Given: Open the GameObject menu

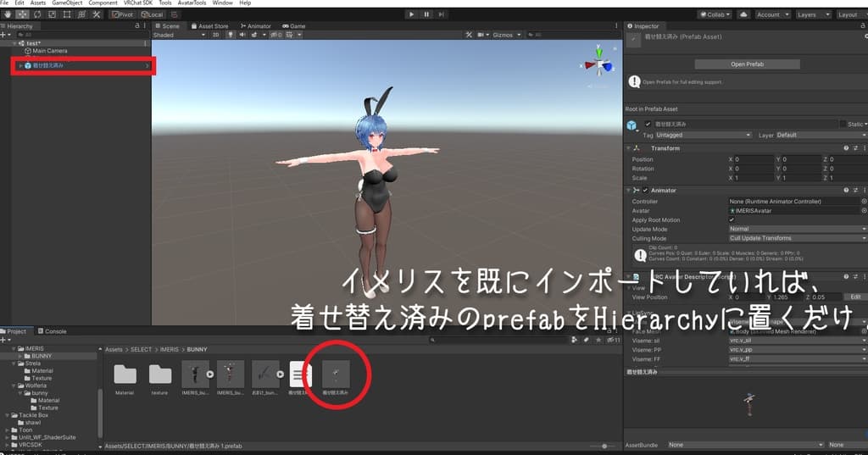Looking at the screenshot, I should click(x=67, y=3).
